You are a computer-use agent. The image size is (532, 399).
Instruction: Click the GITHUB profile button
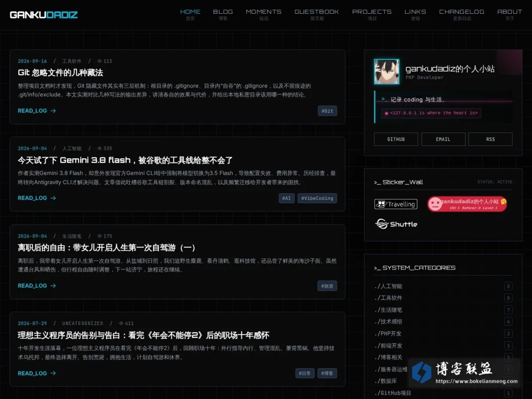tap(396, 139)
